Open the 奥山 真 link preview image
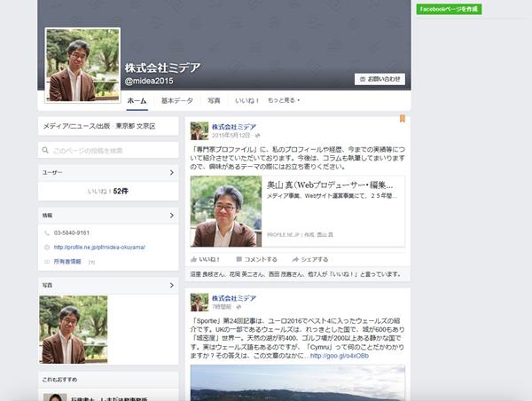Viewport: 532px width, 401px height. point(226,211)
